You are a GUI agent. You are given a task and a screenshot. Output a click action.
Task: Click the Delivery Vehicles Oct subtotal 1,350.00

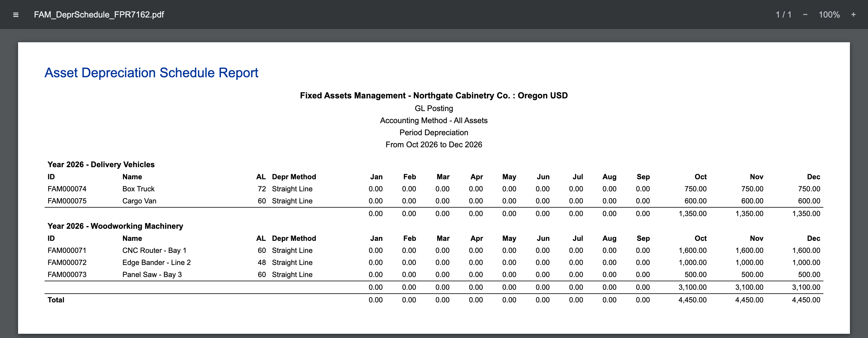pyautogui.click(x=693, y=214)
